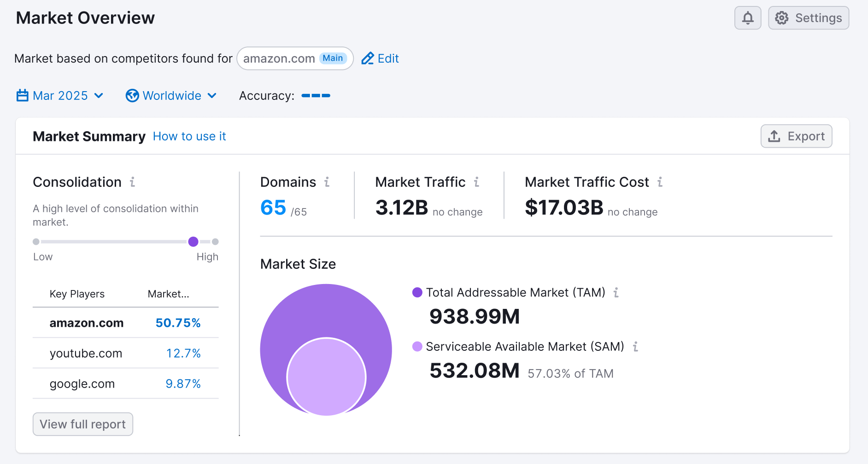Open the Consolidation info tooltip icon

point(132,182)
